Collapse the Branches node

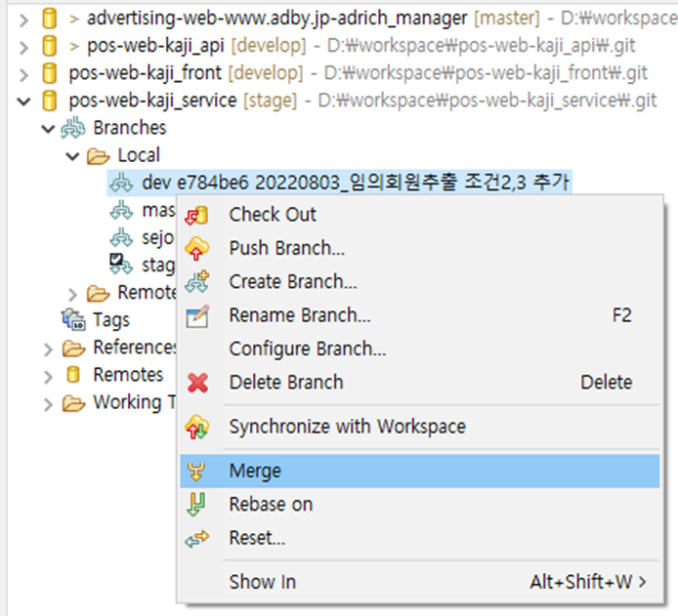point(48,129)
